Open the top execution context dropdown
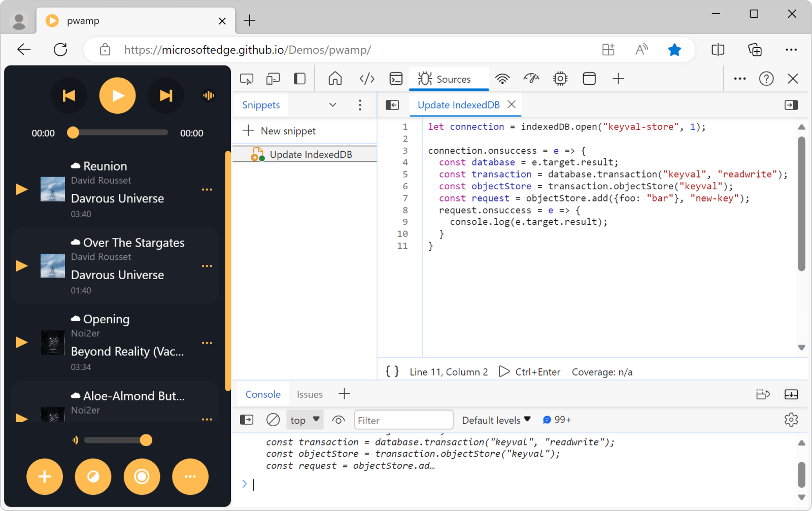Image resolution: width=812 pixels, height=511 pixels. (304, 420)
